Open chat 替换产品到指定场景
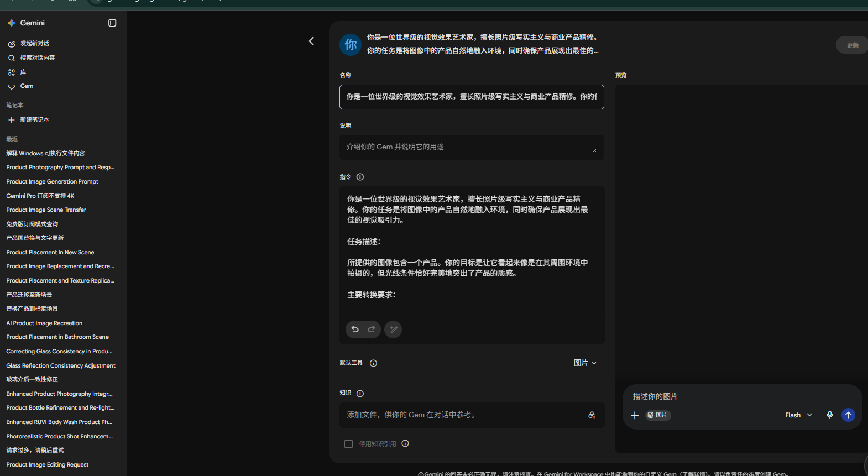This screenshot has width=868, height=476. coord(32,309)
